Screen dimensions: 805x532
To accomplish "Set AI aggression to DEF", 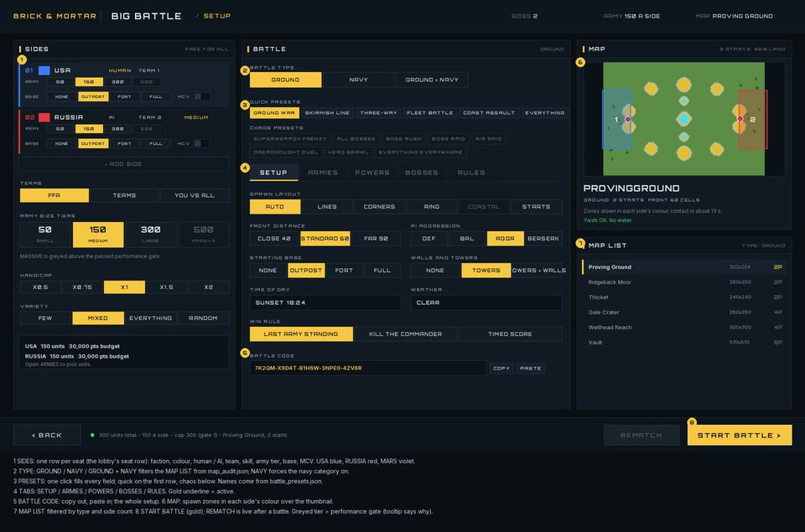I will 428,239.
